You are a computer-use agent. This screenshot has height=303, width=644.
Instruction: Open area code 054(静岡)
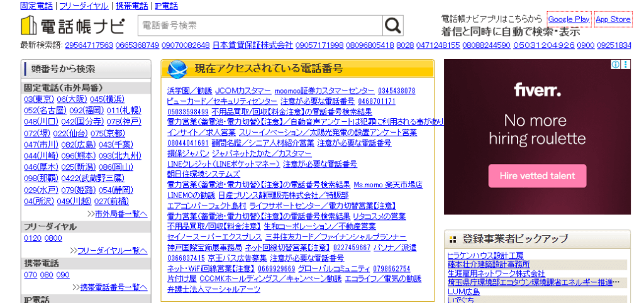pyautogui.click(x=116, y=190)
